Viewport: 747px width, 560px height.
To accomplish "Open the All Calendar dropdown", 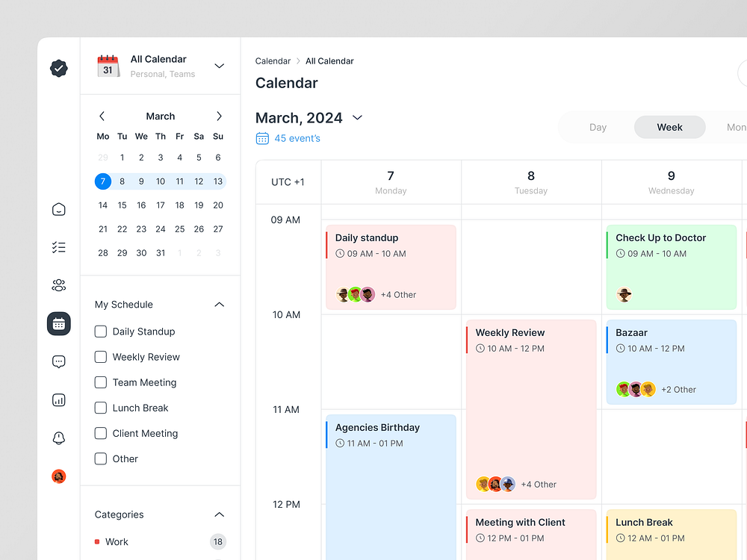I will [x=219, y=66].
